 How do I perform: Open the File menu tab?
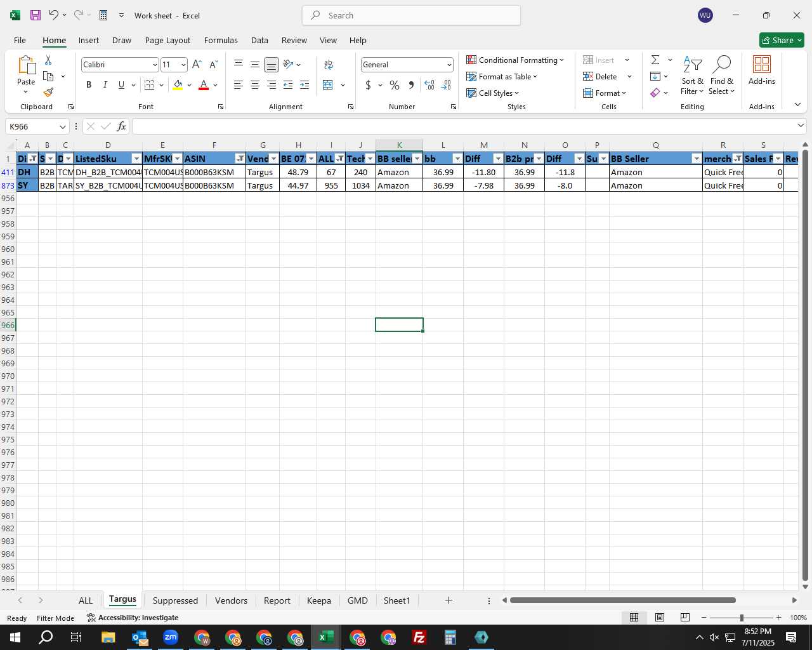pyautogui.click(x=20, y=40)
